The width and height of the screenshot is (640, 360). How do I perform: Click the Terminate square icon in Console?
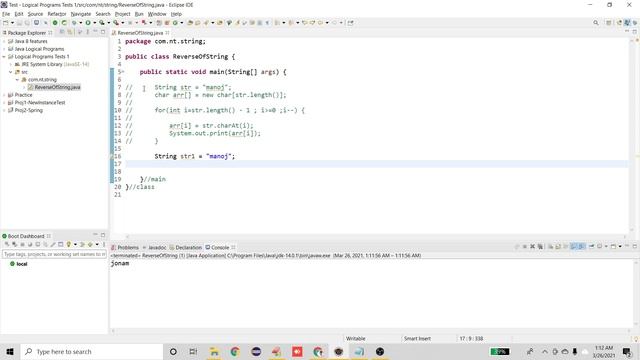(x=524, y=247)
